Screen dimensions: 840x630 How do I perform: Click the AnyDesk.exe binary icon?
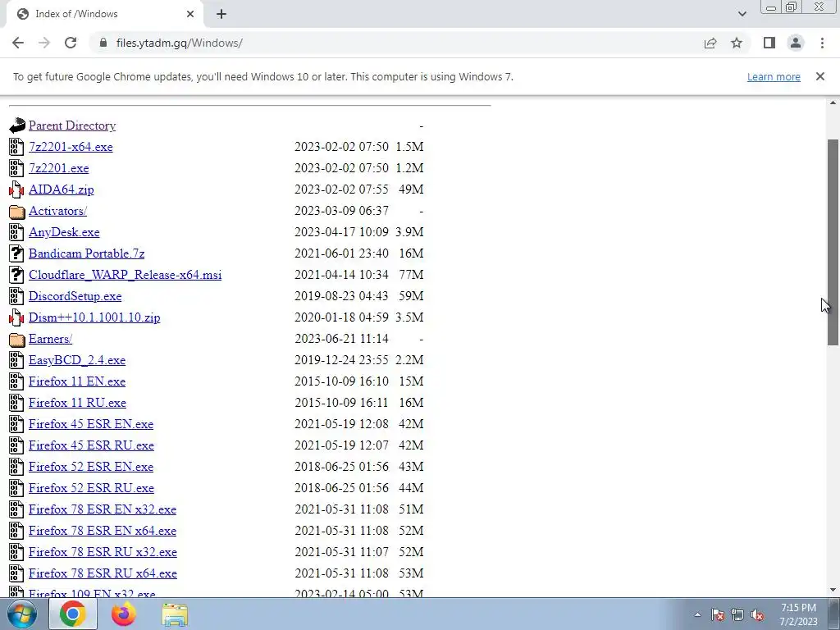(x=16, y=232)
